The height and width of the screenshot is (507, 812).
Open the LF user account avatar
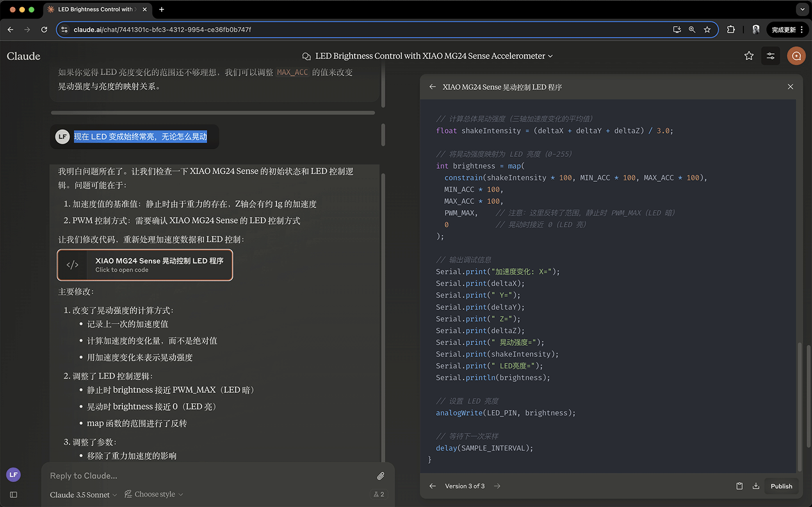pos(14,475)
